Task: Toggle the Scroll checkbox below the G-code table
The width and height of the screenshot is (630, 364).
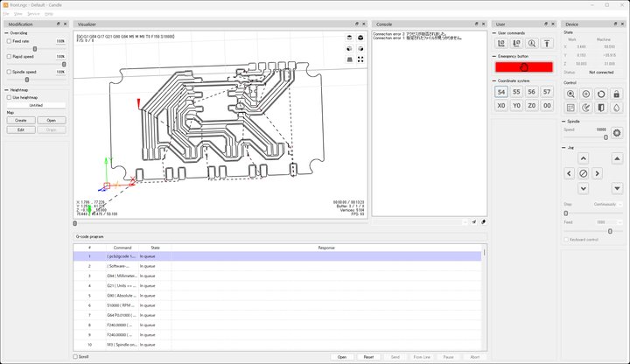Action: (75, 357)
